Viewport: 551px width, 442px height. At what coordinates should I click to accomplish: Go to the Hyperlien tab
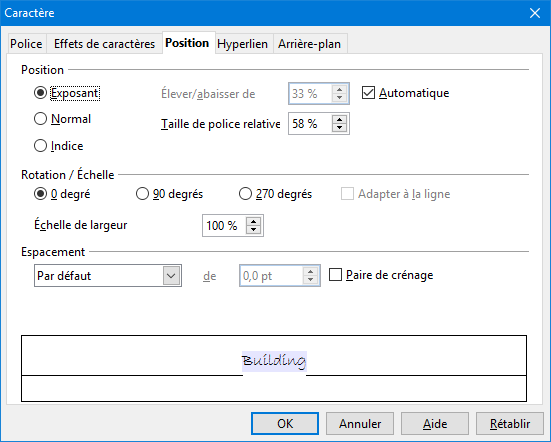242,44
